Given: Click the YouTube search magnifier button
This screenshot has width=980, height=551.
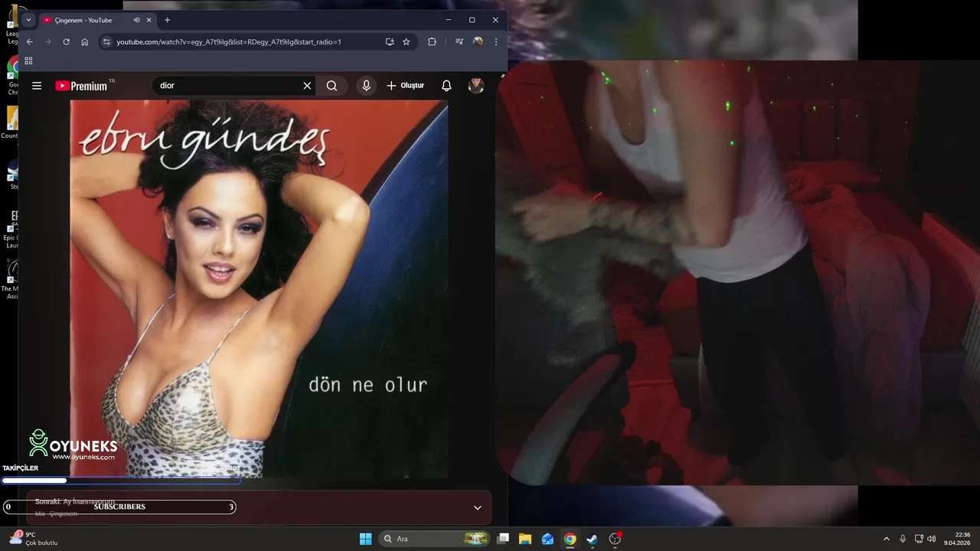Looking at the screenshot, I should point(332,86).
